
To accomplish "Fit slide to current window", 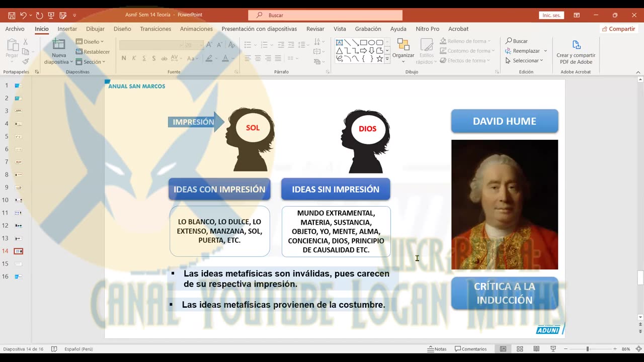I will point(638,349).
